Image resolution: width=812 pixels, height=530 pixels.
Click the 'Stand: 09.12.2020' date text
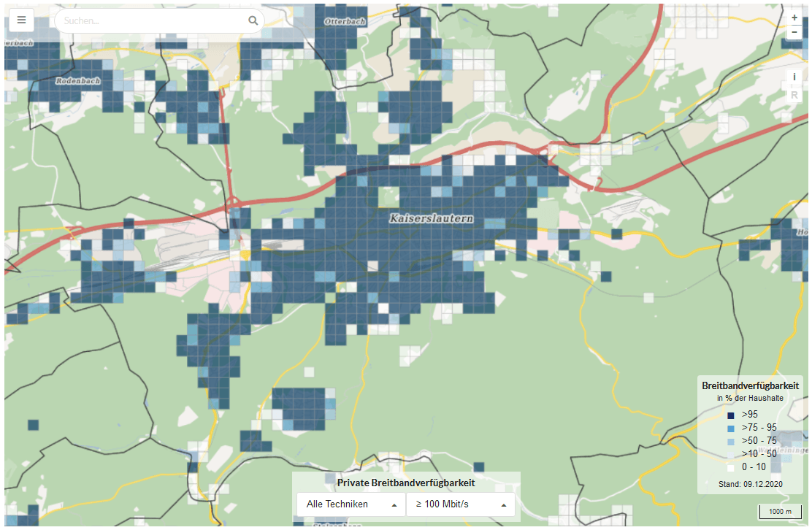tap(750, 483)
